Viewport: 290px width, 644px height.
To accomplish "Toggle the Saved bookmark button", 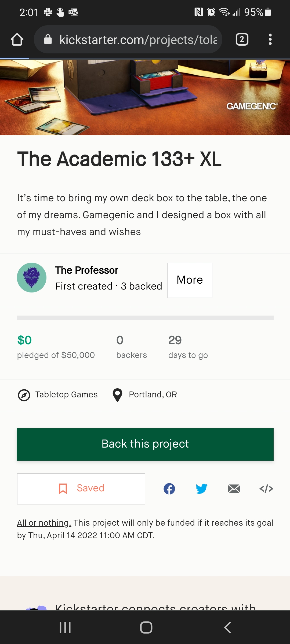I will 81,489.
